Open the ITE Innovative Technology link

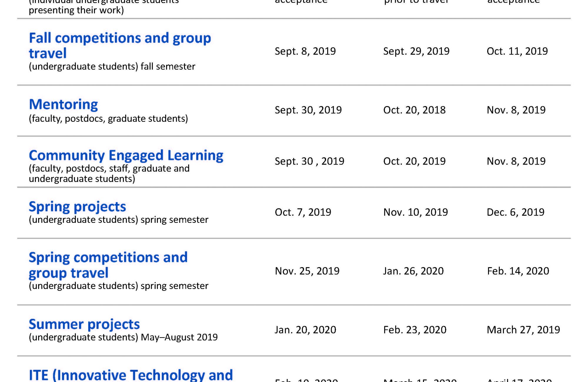click(131, 375)
